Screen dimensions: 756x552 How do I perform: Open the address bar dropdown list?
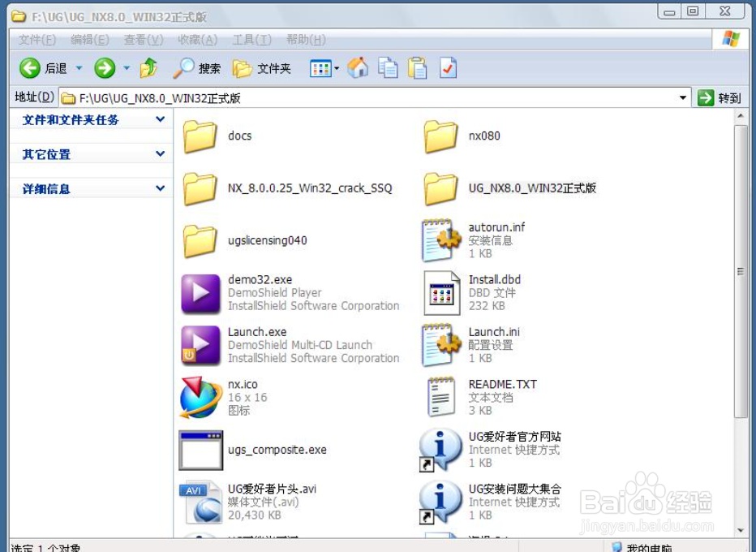[x=683, y=98]
